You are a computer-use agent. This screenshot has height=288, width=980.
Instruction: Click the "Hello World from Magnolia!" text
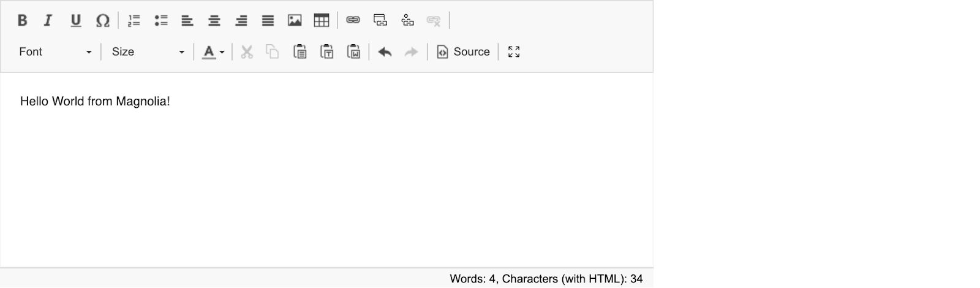(95, 102)
